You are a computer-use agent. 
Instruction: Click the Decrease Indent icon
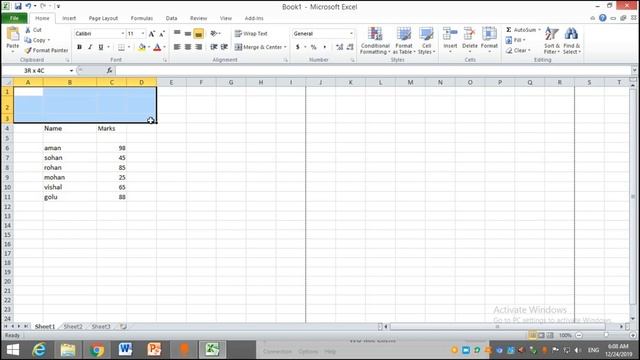click(x=213, y=47)
